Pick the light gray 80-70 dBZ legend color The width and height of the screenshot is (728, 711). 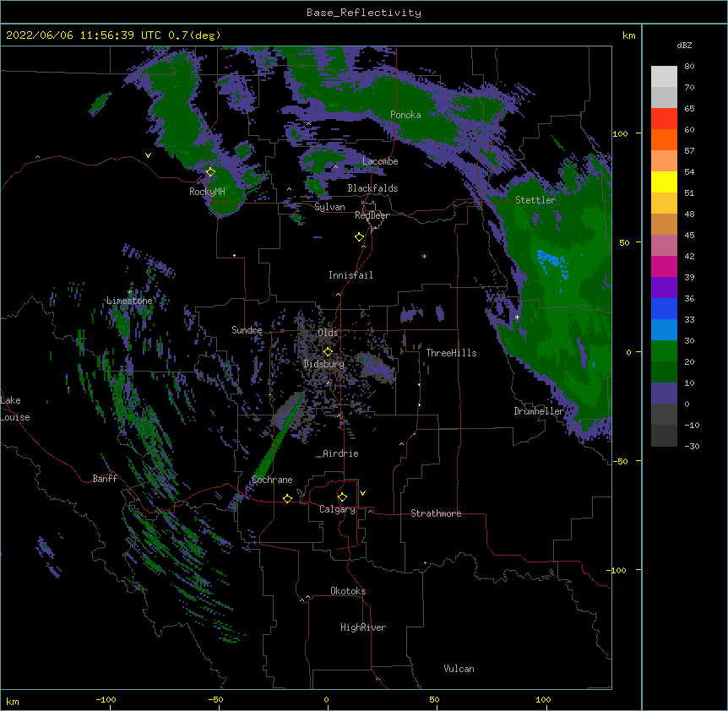click(x=664, y=77)
